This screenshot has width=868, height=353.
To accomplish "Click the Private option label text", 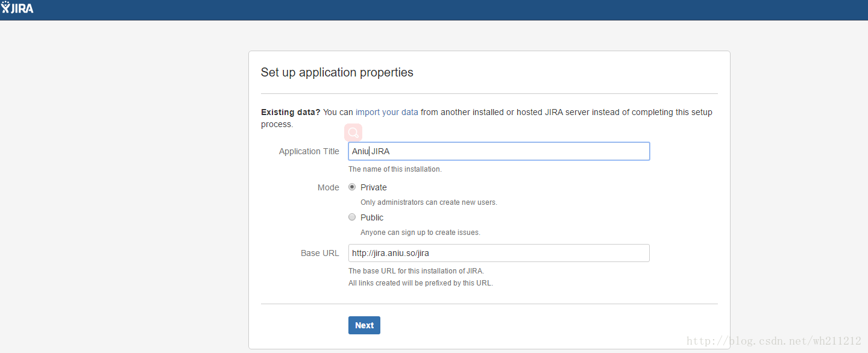I will (x=374, y=187).
